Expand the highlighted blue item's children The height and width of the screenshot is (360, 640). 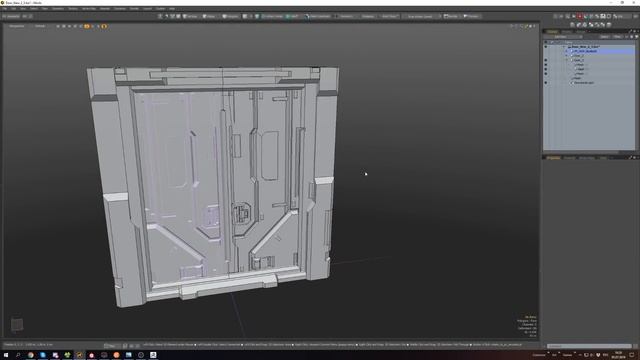(x=567, y=51)
